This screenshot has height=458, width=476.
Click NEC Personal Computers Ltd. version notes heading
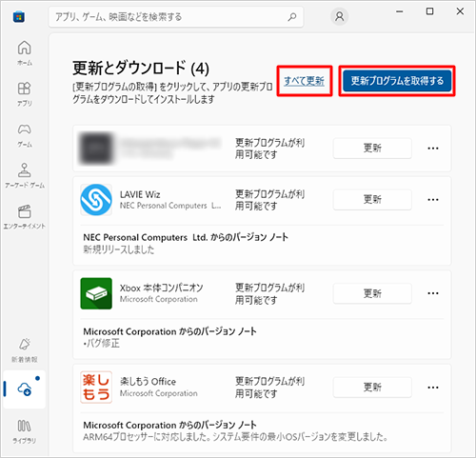click(x=186, y=237)
